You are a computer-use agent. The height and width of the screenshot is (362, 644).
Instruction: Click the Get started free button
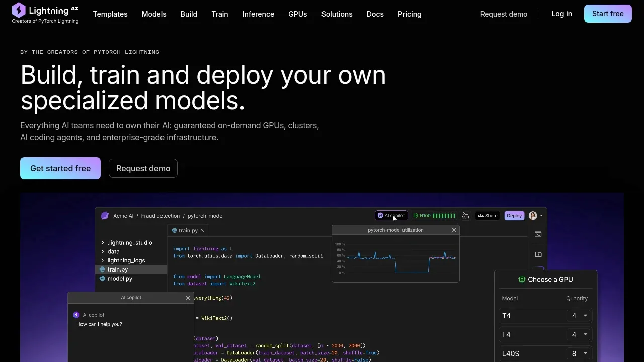coord(60,168)
